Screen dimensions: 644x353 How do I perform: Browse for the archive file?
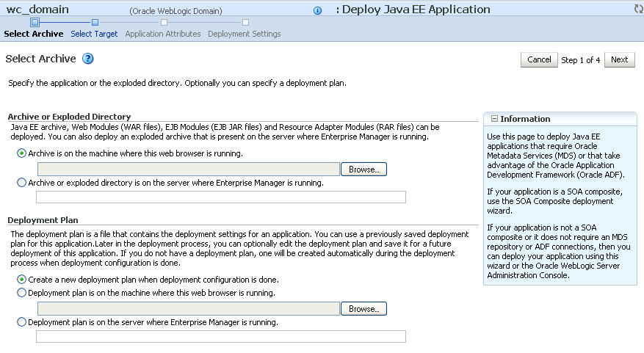[x=363, y=169]
